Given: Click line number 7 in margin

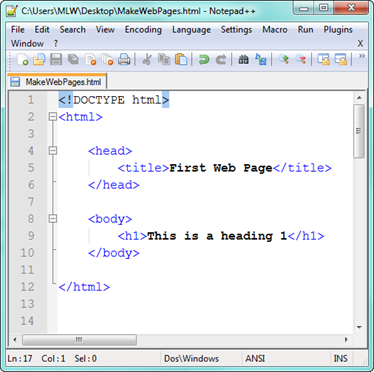Looking at the screenshot, I should (31, 202).
